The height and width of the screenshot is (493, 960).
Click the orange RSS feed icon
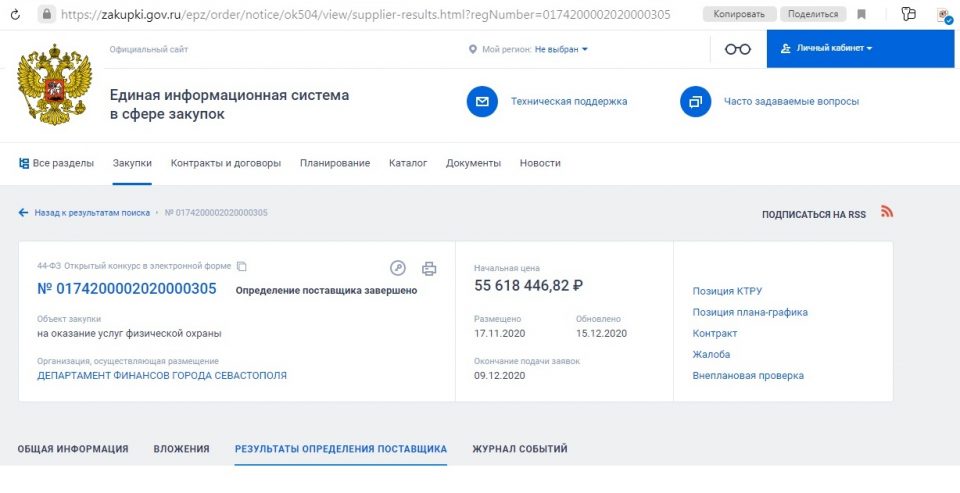(x=887, y=211)
